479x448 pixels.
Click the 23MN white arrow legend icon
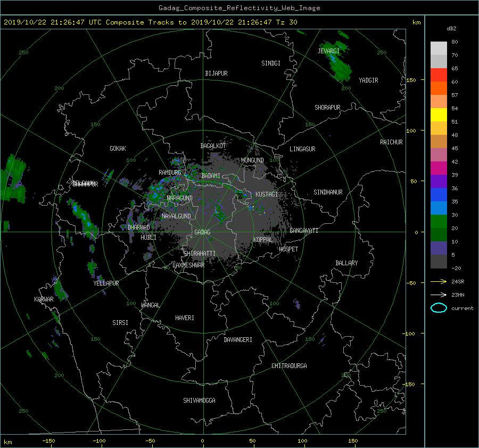click(439, 295)
